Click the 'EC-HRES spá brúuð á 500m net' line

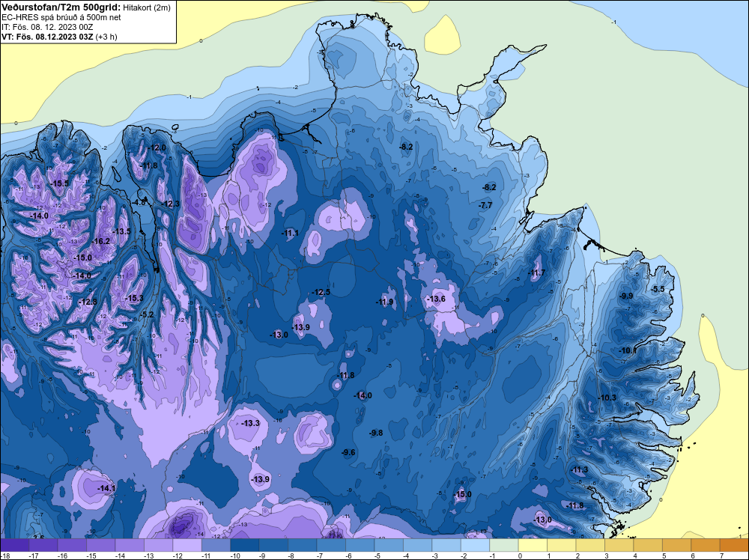tap(61, 17)
